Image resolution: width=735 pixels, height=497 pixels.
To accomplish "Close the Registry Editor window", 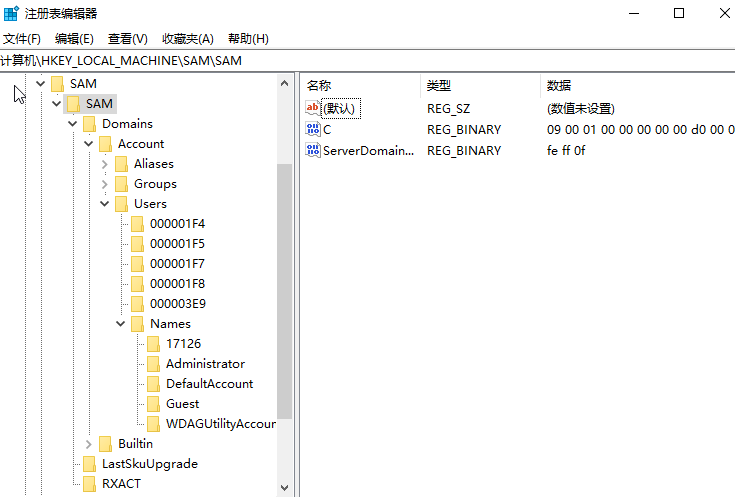I will [724, 14].
